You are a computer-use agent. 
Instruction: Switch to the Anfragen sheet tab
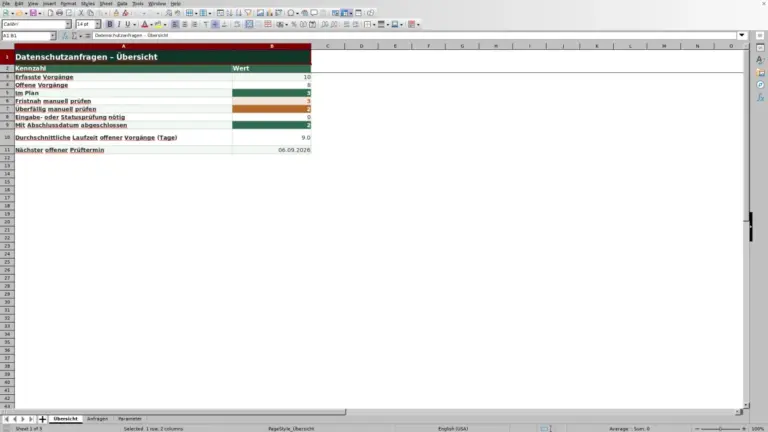click(x=97, y=419)
